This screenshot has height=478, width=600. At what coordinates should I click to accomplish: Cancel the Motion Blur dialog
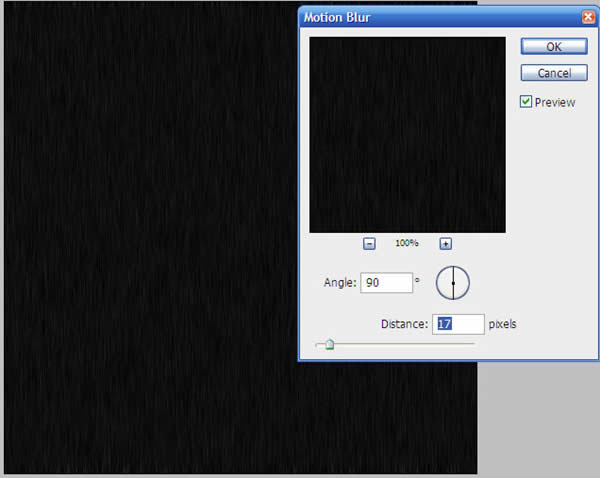554,73
